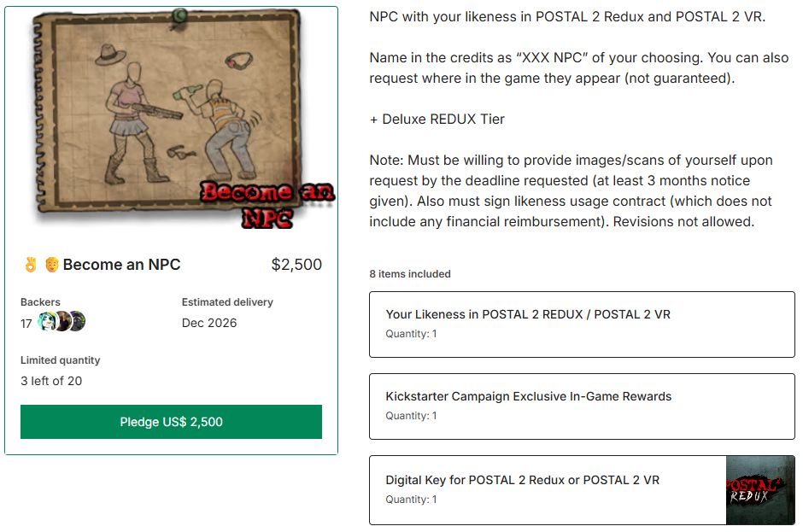This screenshot has width=803, height=532.
Task: Click the green pushpin on the notebook image
Action: pyautogui.click(x=179, y=15)
